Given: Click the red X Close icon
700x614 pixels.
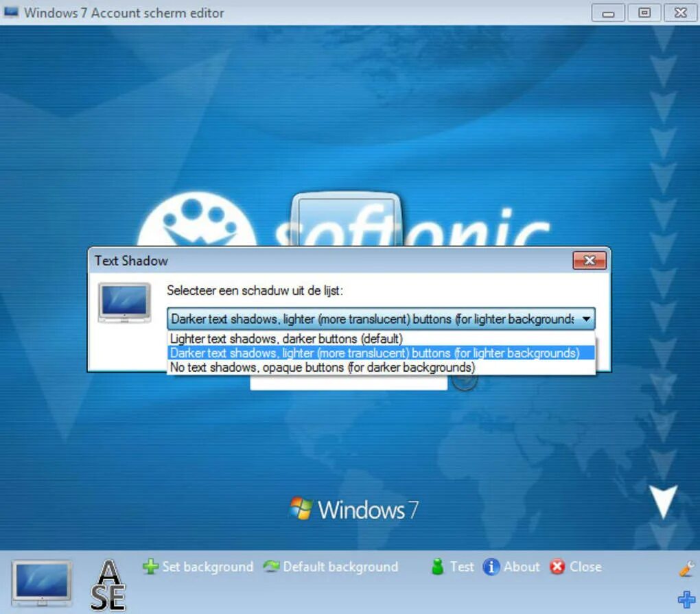Looking at the screenshot, I should tap(557, 567).
